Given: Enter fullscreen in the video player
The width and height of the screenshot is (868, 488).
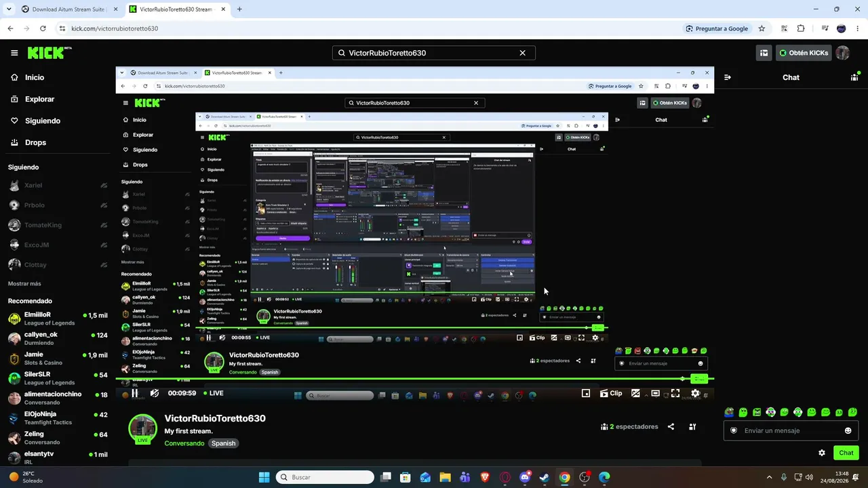Looking at the screenshot, I should pos(675,393).
